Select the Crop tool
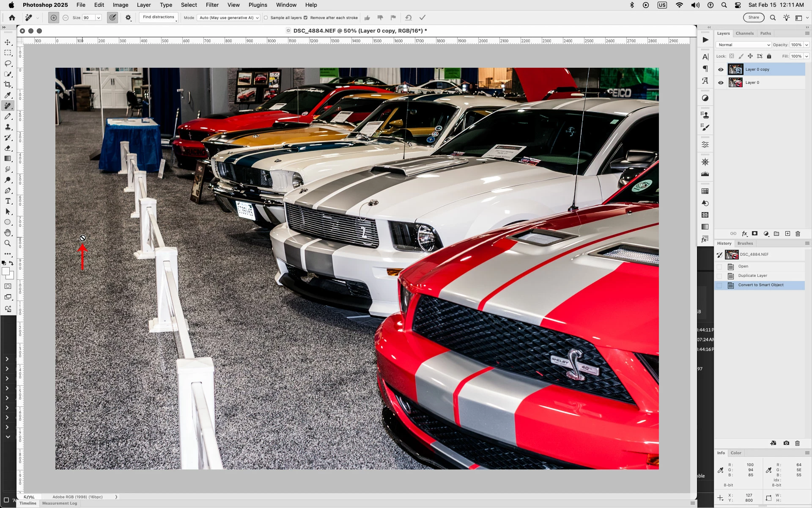Screen dimensions: 812x508 (x=8, y=85)
